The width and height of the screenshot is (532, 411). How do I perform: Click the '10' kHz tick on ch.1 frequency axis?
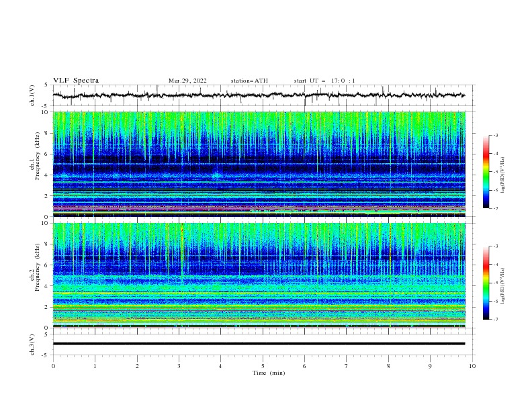coord(45,112)
